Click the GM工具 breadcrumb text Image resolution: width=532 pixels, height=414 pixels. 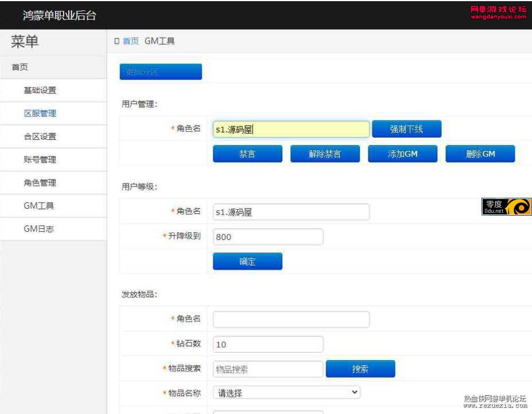click(x=160, y=41)
